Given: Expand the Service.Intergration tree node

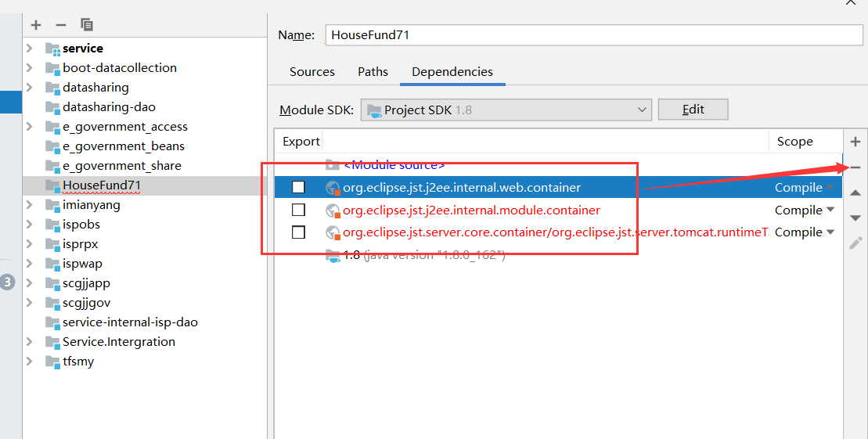Looking at the screenshot, I should click(30, 341).
